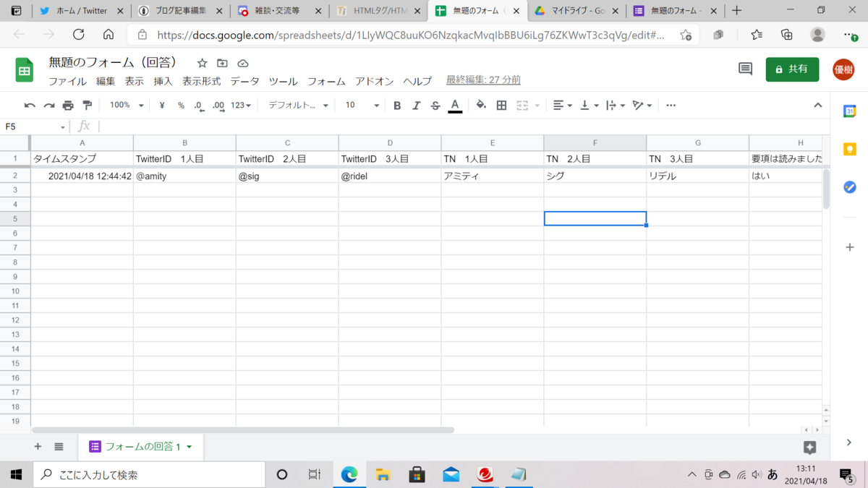868x488 pixels.
Task: Open the ファイル menu
Action: [67, 81]
